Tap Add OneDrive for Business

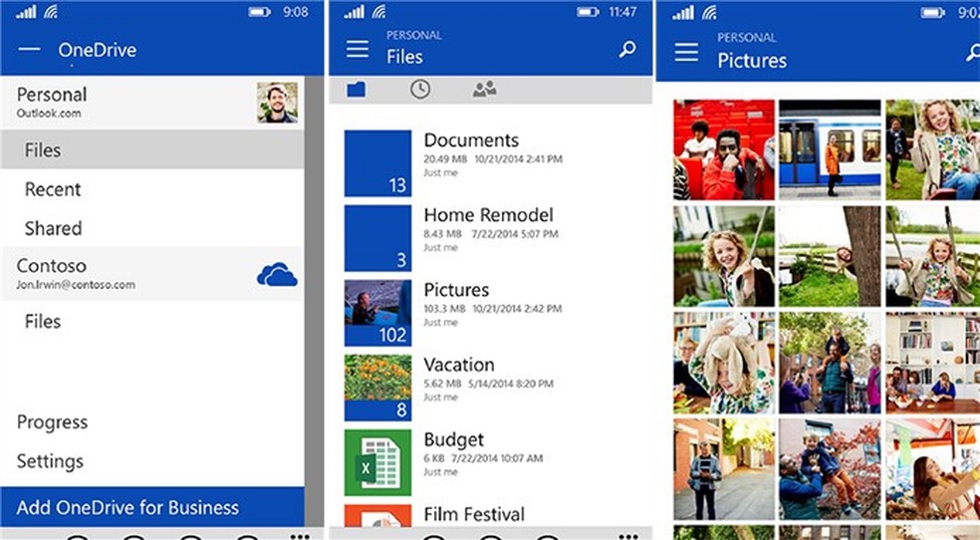coord(152,507)
